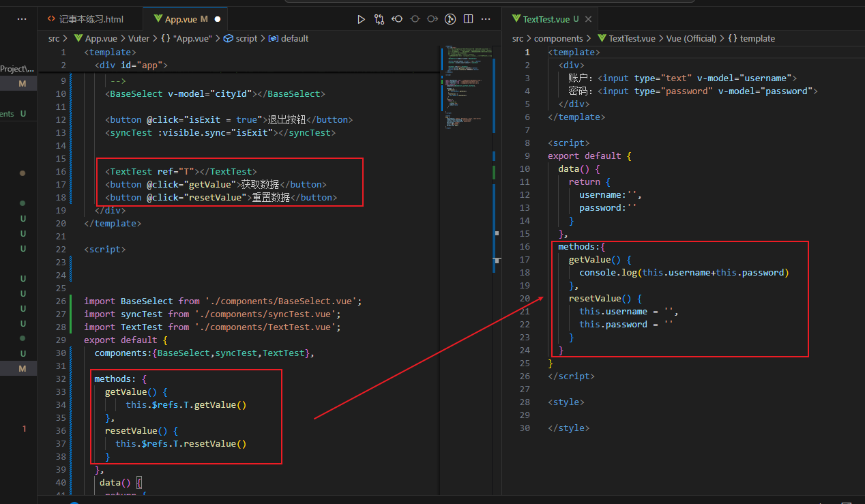Open the sidebar ellipsis menu at top left
This screenshot has height=504, width=865.
point(22,19)
